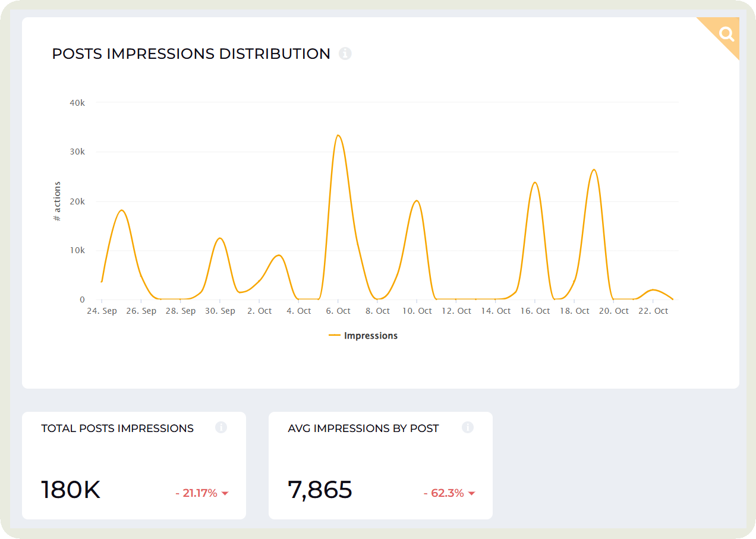The width and height of the screenshot is (756, 539).
Task: Click the red down arrow beside -21.17%
Action: tap(225, 493)
